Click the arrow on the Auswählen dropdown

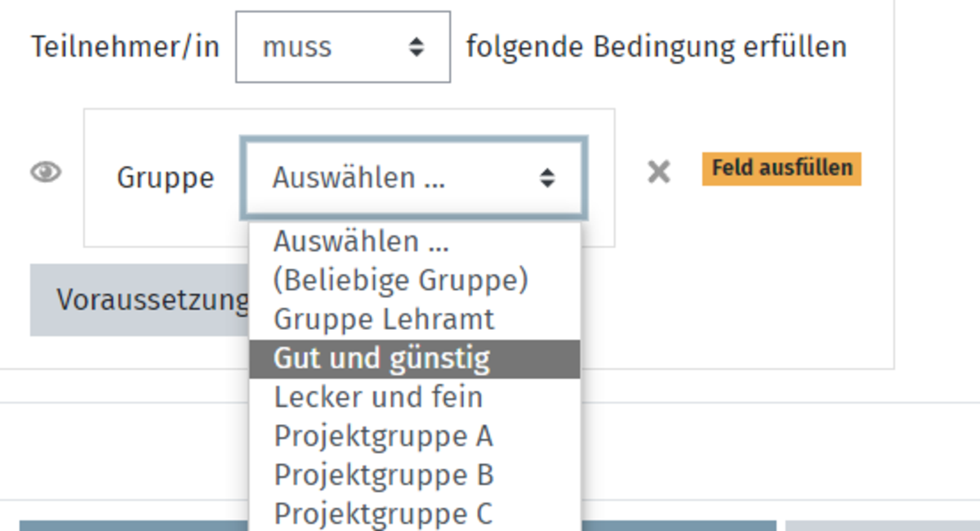pyautogui.click(x=547, y=178)
